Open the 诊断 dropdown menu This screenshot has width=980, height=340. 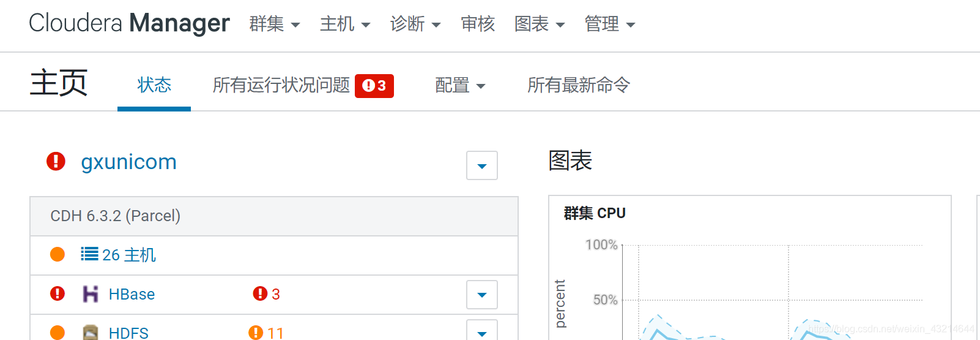pyautogui.click(x=415, y=24)
